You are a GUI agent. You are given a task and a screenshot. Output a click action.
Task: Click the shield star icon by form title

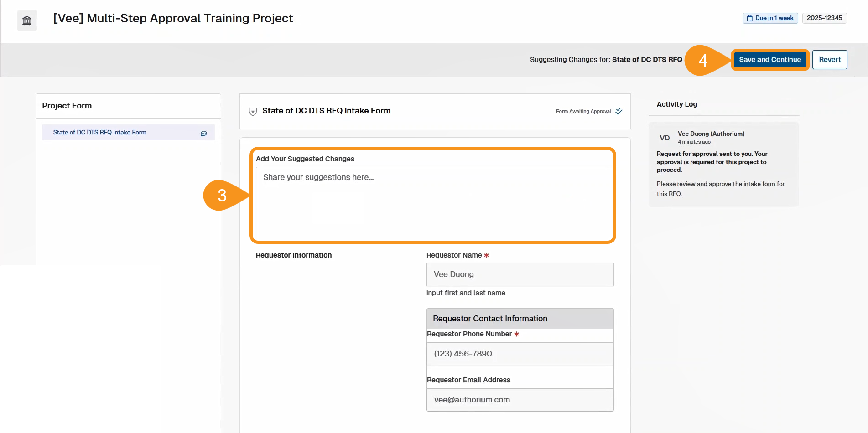[x=253, y=111]
